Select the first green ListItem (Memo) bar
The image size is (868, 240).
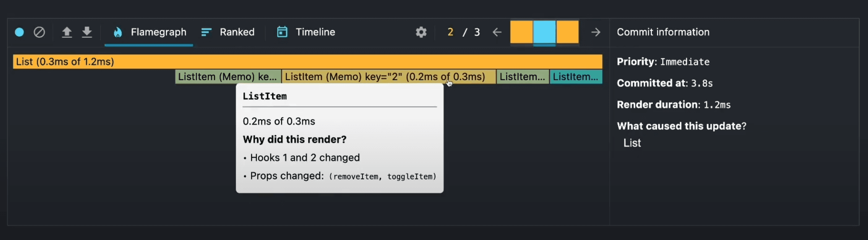[228, 77]
